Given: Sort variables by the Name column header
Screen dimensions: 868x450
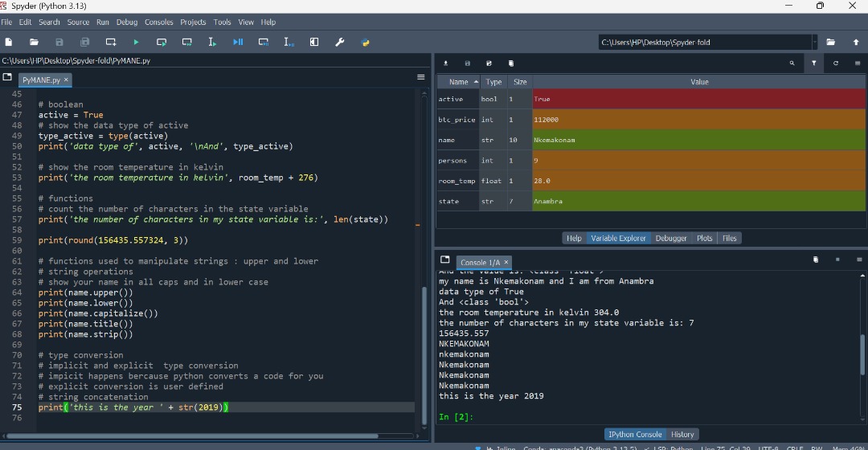Looking at the screenshot, I should click(x=458, y=82).
